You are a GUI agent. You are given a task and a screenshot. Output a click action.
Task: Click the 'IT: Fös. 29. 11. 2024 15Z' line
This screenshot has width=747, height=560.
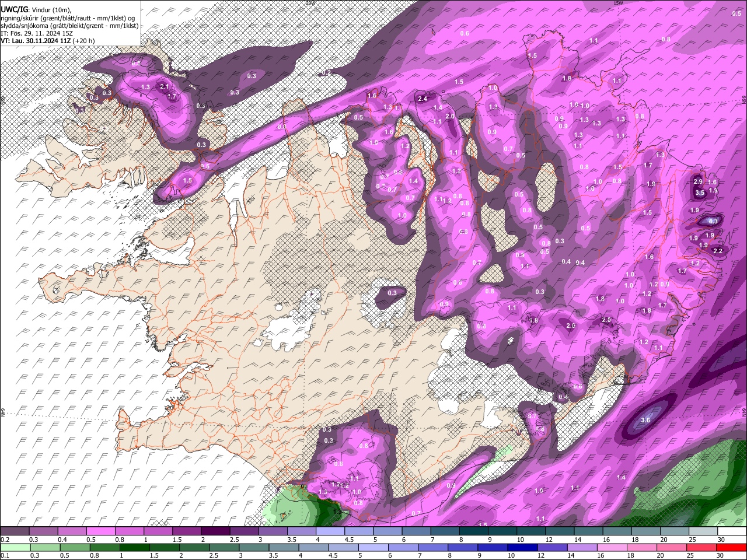pyautogui.click(x=37, y=33)
